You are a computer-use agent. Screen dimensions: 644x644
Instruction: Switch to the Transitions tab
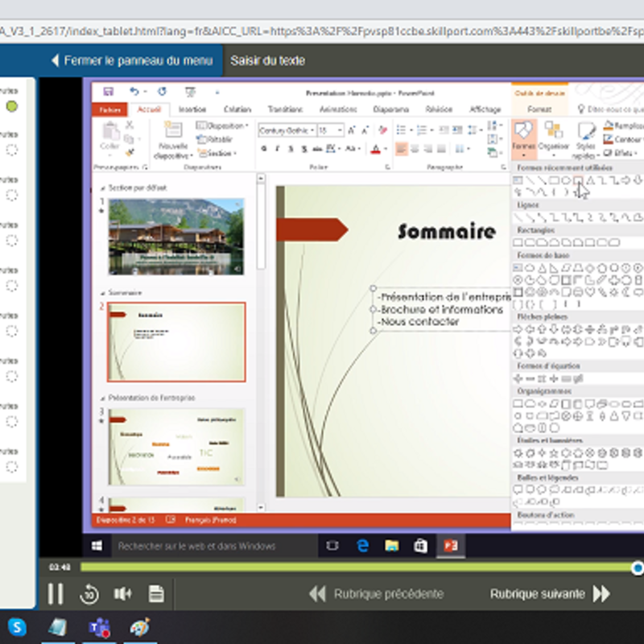pos(285,109)
